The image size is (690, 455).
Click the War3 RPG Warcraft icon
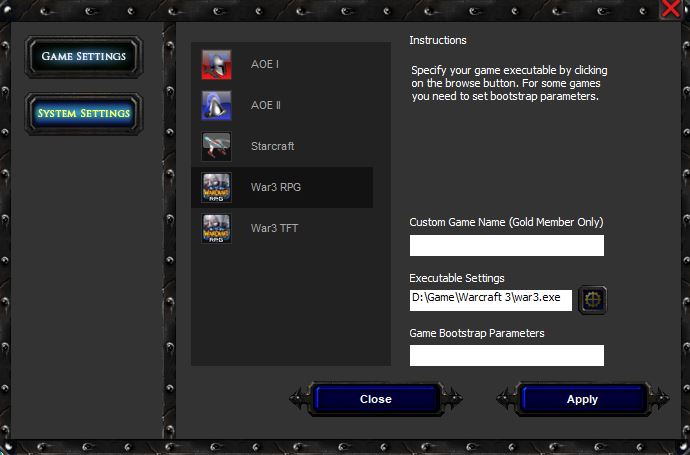tap(216, 187)
